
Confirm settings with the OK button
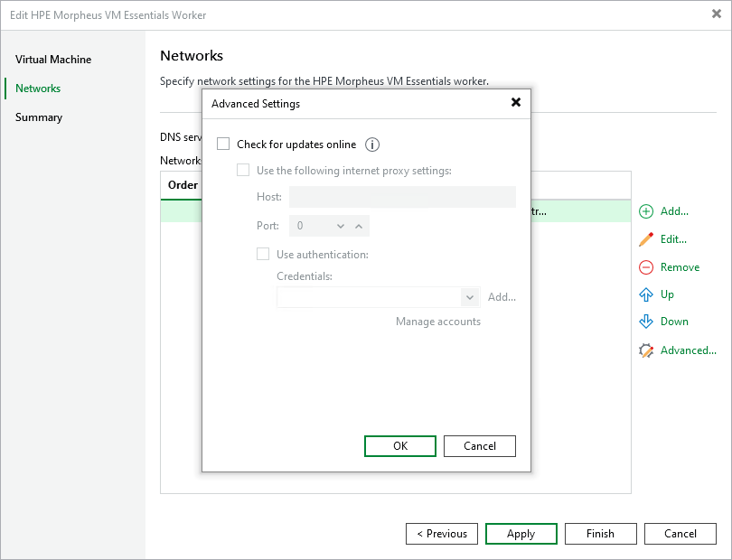click(400, 445)
